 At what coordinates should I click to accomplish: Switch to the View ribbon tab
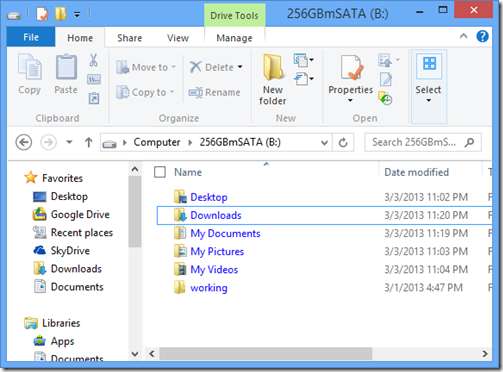(x=178, y=38)
